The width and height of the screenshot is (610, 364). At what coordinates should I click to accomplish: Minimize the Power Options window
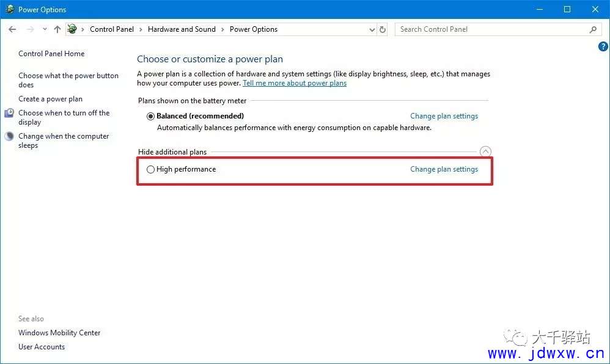tap(540, 9)
